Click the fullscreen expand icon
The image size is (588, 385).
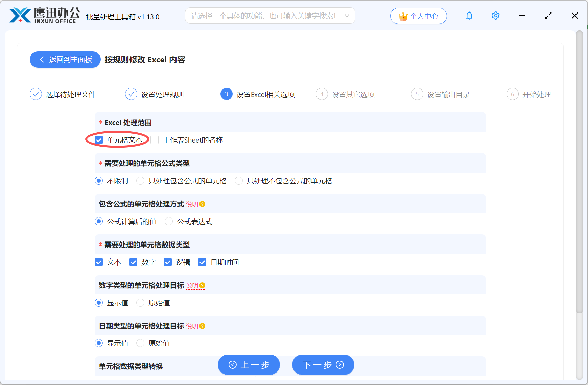548,16
